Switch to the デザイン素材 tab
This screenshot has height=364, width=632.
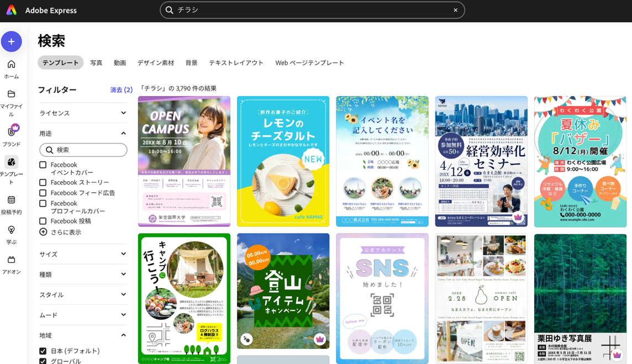156,63
